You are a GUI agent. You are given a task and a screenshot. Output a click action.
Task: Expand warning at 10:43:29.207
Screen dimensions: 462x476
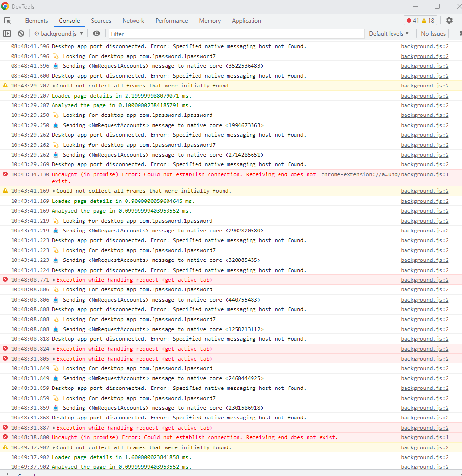click(54, 86)
